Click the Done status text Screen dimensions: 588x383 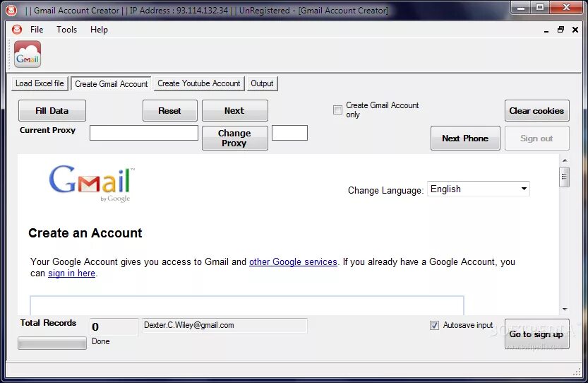click(101, 341)
